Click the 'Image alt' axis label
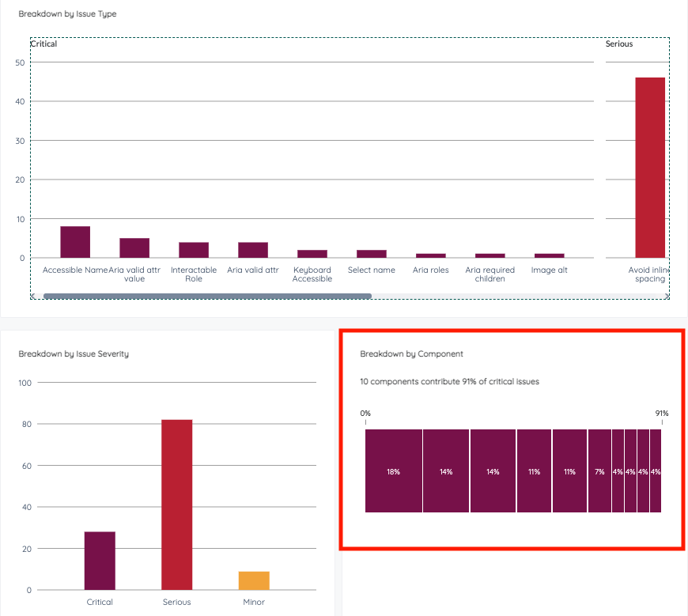Viewport: 688px width, 616px height. point(549,270)
